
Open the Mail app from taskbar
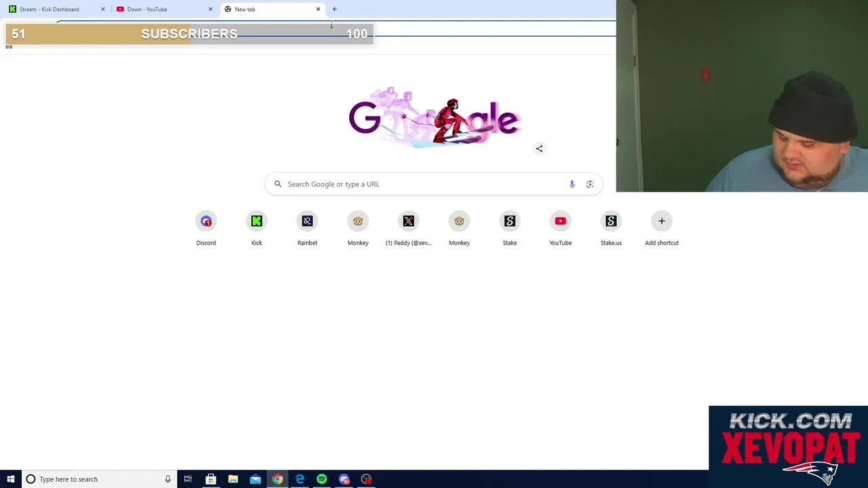[x=255, y=479]
